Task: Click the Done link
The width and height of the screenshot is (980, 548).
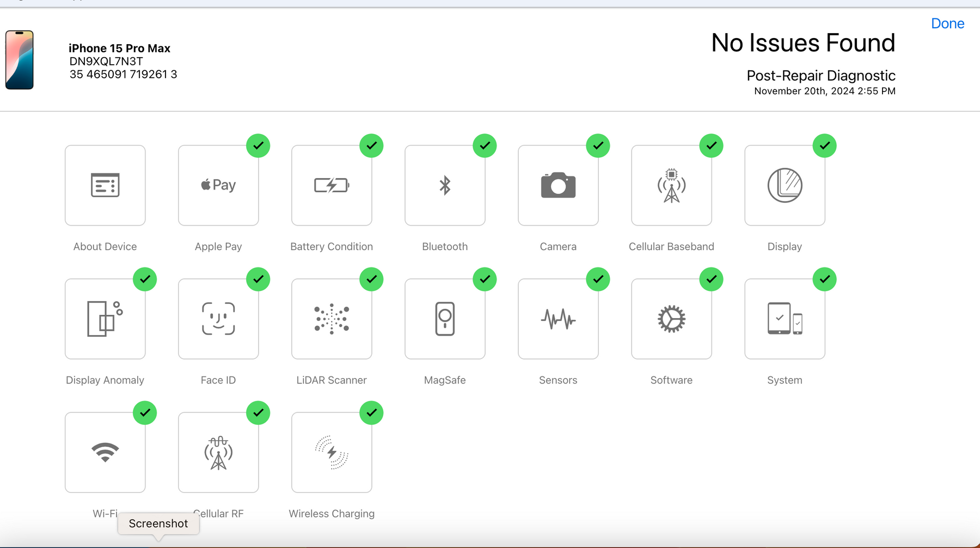Action: coord(947,23)
